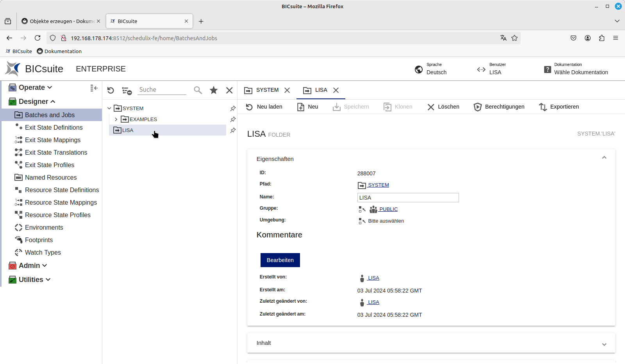Collapse the navigation sidebar via its icon
625x364 pixels.
click(x=94, y=88)
